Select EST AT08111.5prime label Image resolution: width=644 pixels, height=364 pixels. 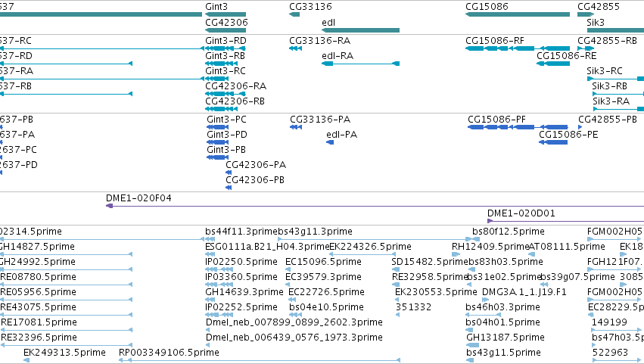[567, 247]
